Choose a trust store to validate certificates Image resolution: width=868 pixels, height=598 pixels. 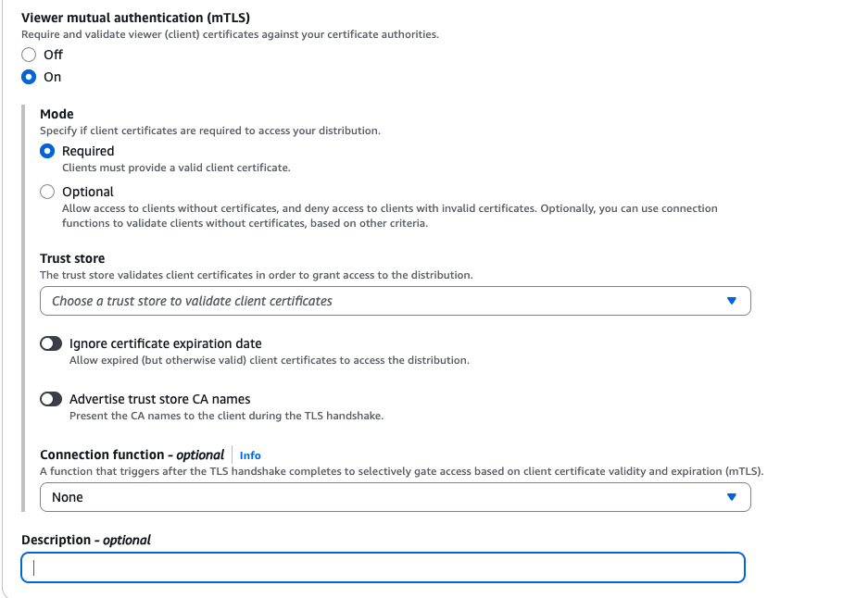coord(395,300)
